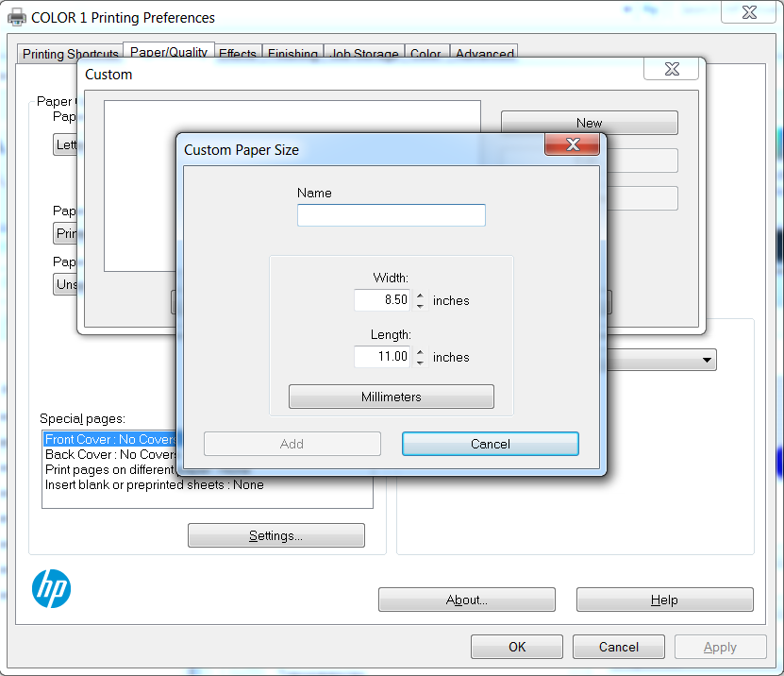Select the Paper/Quality tab
784x676 pixels.
point(169,53)
